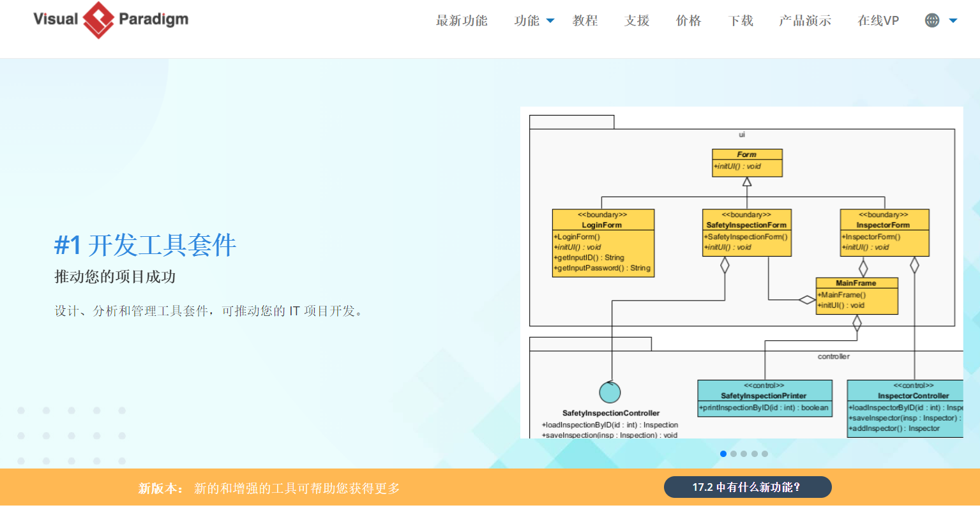
Task: Click the 17.2 中有什么新功能 button
Action: pyautogui.click(x=748, y=487)
